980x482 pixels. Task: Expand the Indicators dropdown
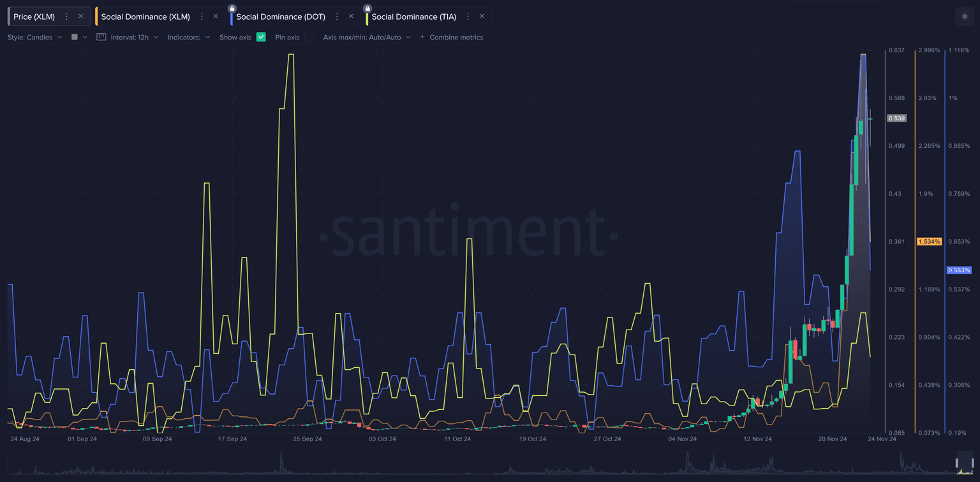pyautogui.click(x=189, y=37)
